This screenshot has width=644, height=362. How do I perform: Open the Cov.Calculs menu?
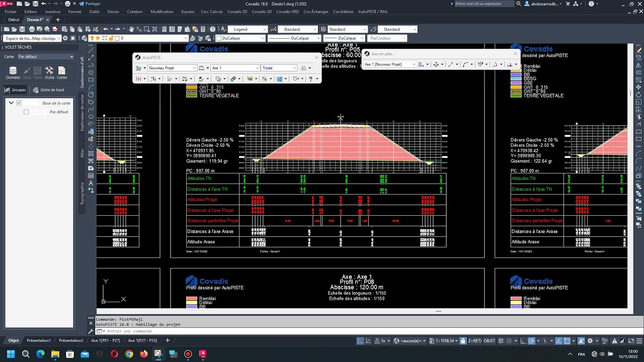[x=212, y=12]
